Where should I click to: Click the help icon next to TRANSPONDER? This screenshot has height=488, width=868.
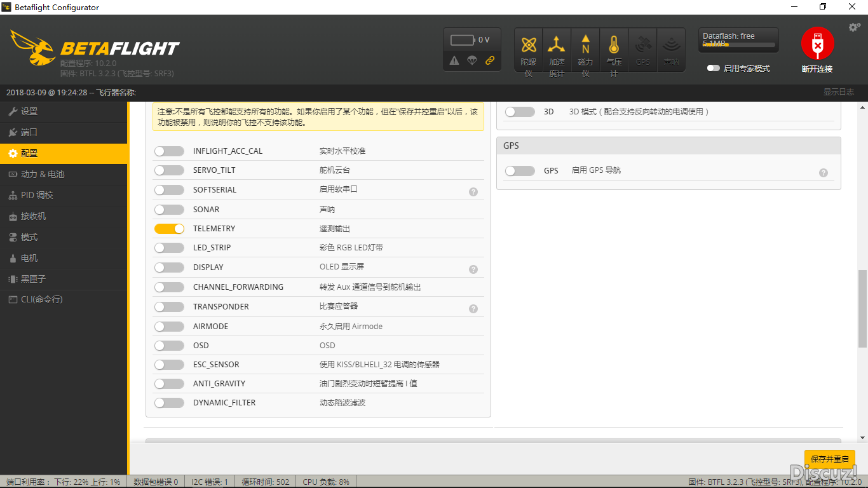473,309
